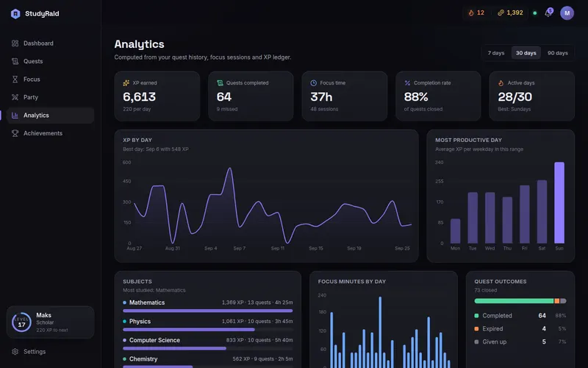Open the Maks Scholar profile card
This screenshot has width=588, height=368.
[50, 322]
